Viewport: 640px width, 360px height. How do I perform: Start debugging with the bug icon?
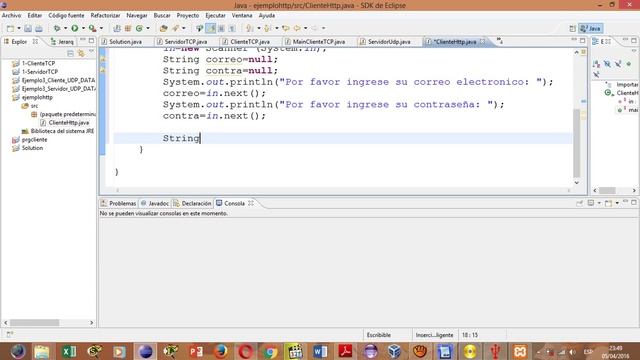(x=57, y=28)
